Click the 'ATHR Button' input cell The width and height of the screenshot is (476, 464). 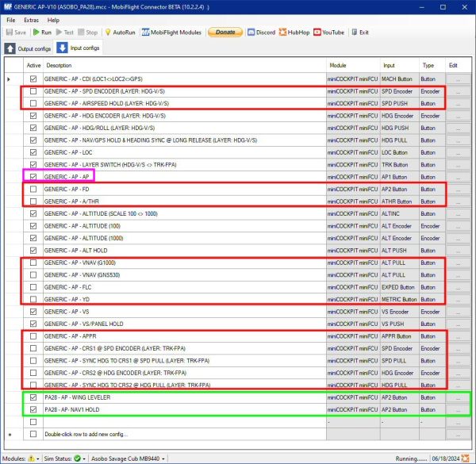(x=400, y=201)
